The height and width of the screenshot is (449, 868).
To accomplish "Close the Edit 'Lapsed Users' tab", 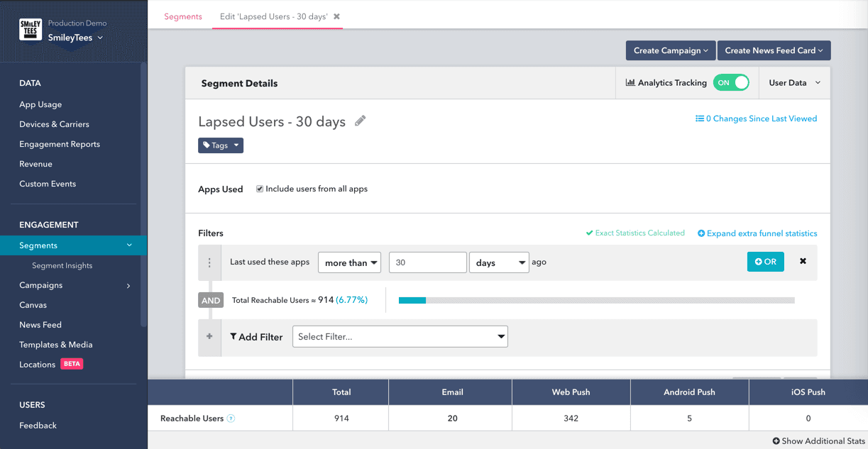I will point(336,16).
